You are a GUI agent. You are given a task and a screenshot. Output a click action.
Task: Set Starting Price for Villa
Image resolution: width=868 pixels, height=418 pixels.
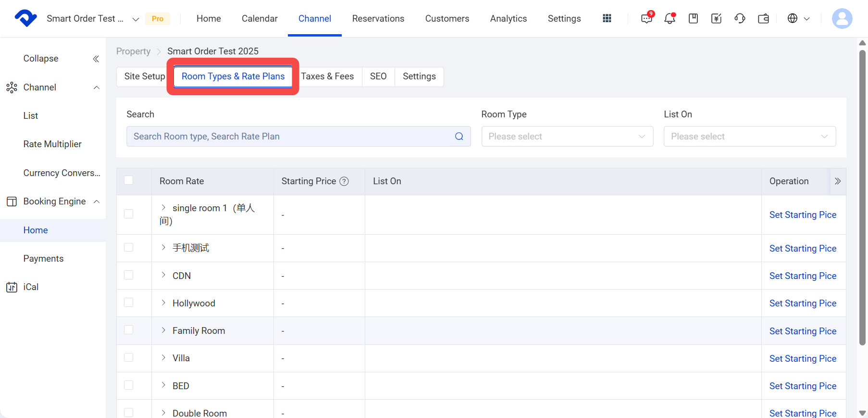[x=803, y=358]
